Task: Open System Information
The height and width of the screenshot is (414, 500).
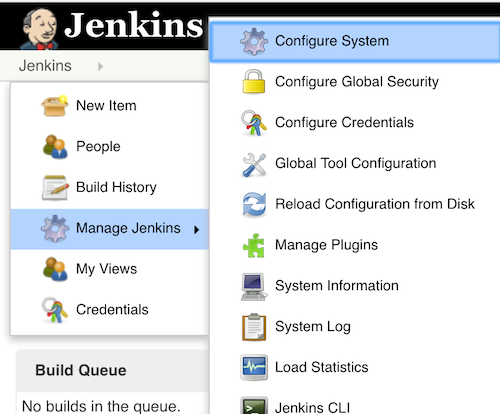Action: pos(337,286)
